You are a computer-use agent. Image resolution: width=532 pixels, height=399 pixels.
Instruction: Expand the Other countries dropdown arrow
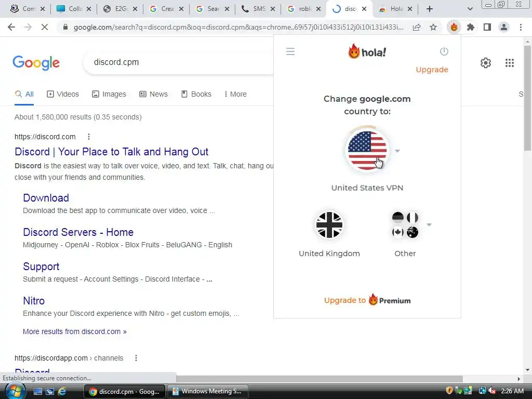click(429, 224)
